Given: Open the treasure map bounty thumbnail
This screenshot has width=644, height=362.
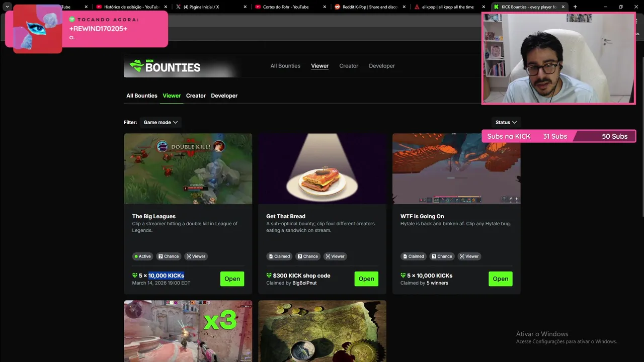Looking at the screenshot, I should point(323,331).
